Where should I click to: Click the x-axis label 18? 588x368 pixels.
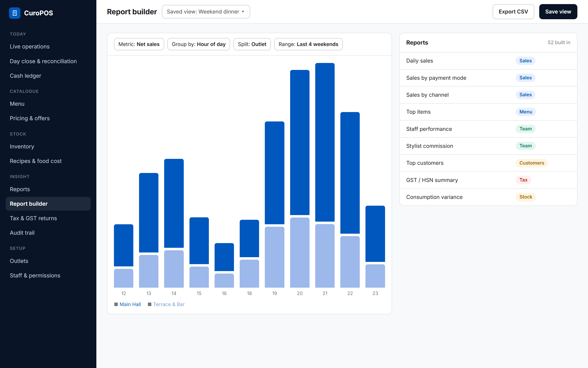click(249, 293)
